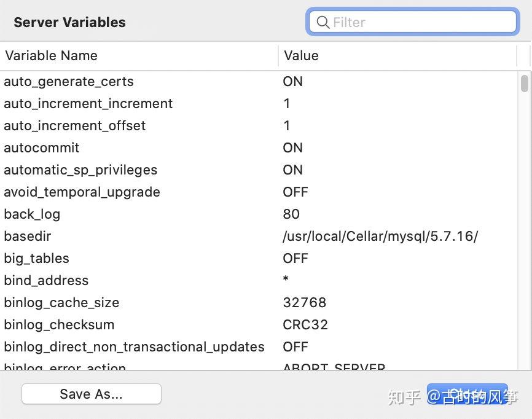532x419 pixels.
Task: Click the basedir path value
Action: [x=380, y=237]
